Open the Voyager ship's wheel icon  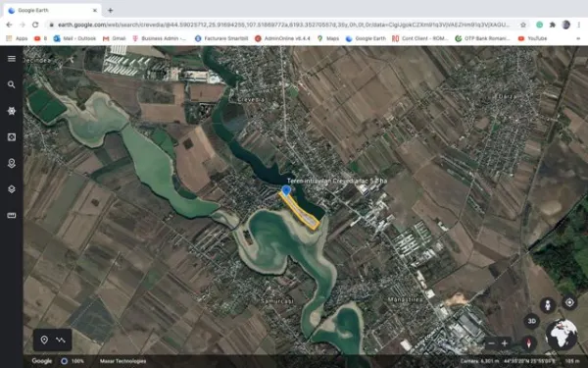(x=12, y=111)
